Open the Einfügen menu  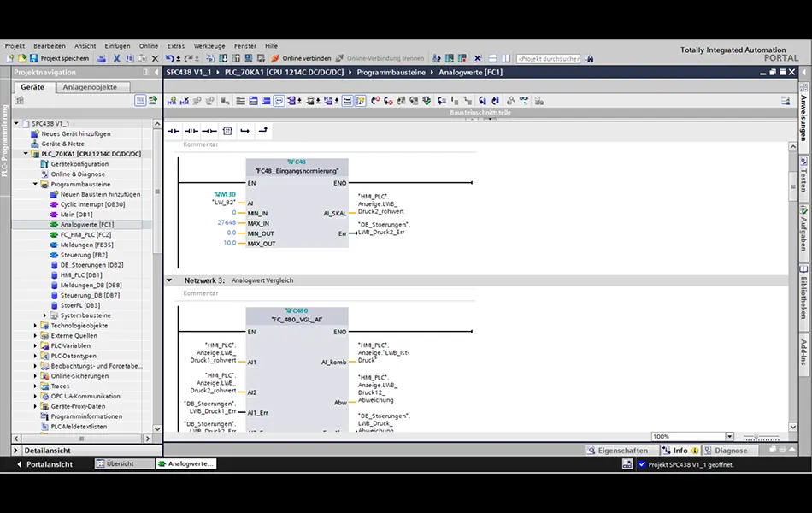118,46
